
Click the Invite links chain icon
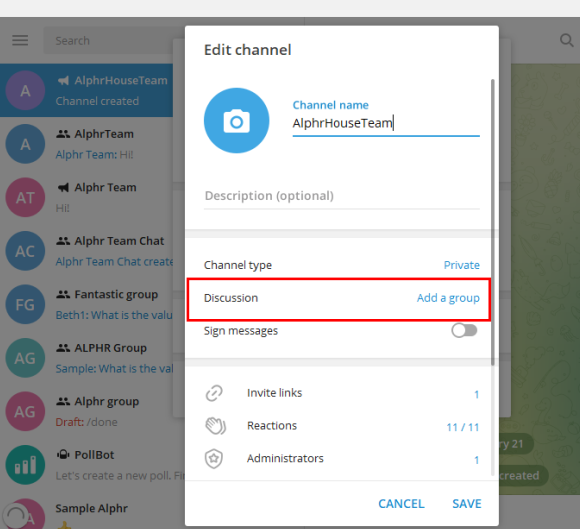click(x=214, y=393)
